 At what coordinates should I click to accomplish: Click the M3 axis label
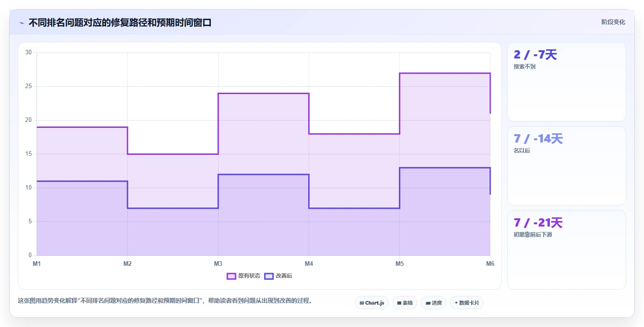(218, 264)
